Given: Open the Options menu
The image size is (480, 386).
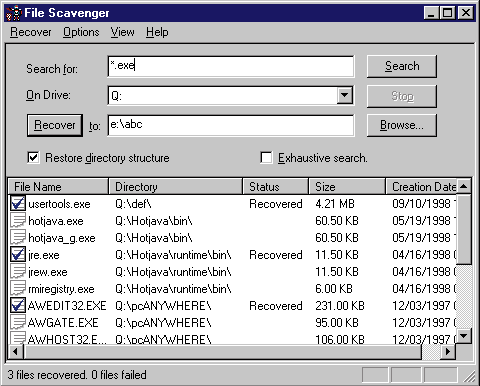Looking at the screenshot, I should (x=81, y=32).
